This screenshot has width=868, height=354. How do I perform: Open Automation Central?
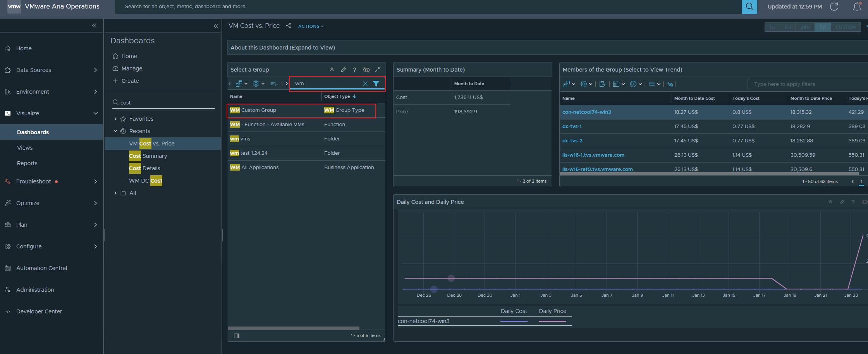pos(41,268)
